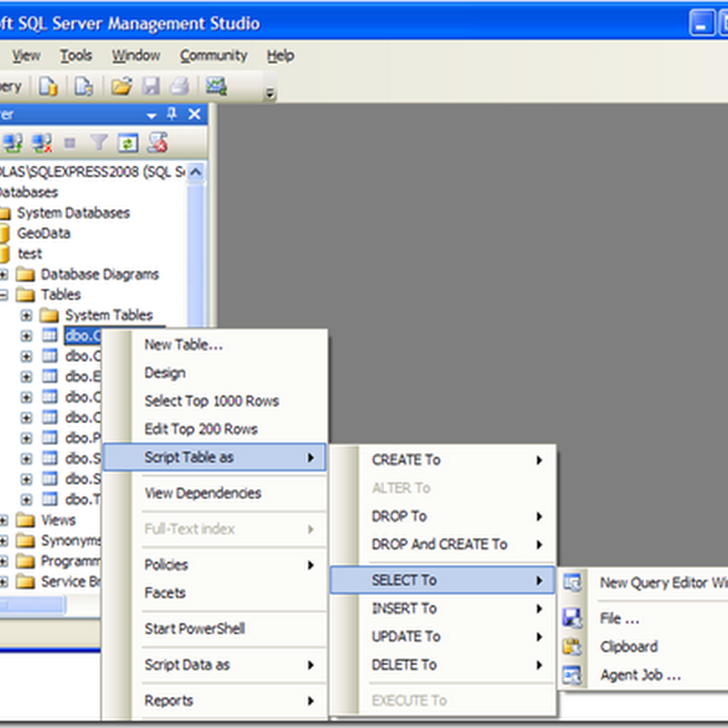Open the UPDATE To submenu

(x=442, y=636)
